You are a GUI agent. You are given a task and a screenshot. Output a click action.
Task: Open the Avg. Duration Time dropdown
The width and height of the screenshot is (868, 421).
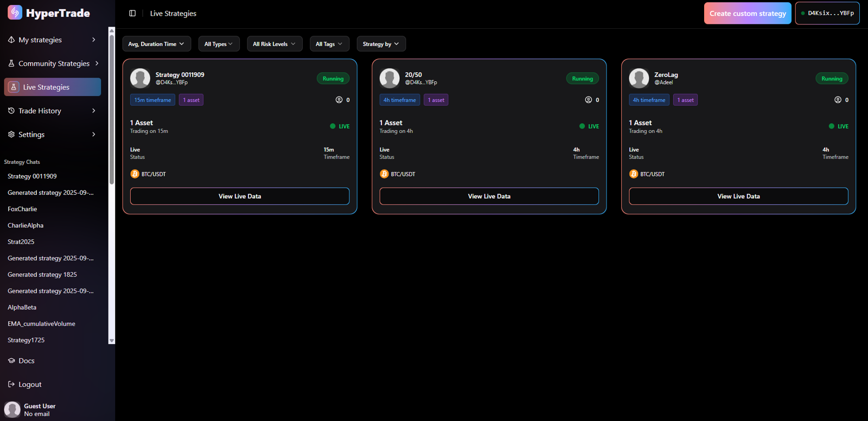(156, 44)
